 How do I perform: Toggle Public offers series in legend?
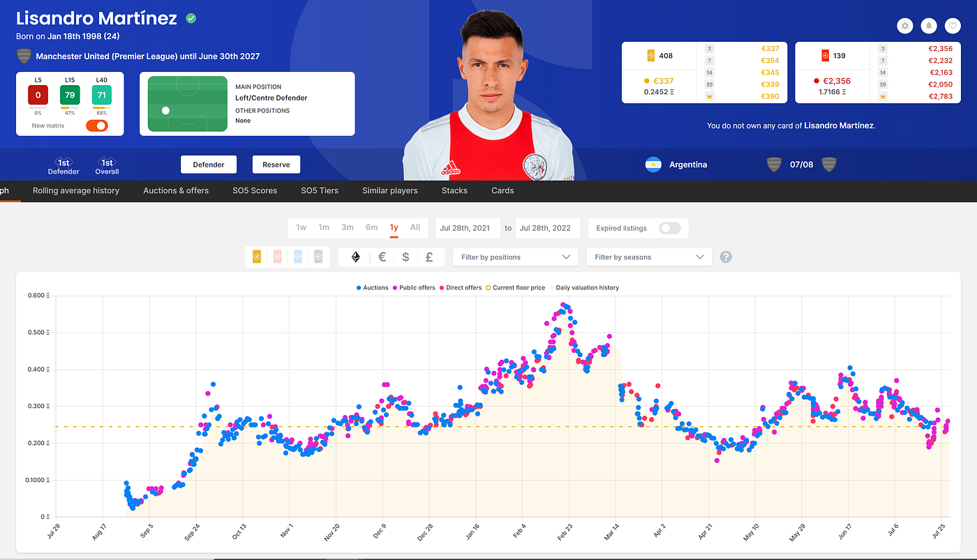tap(415, 287)
